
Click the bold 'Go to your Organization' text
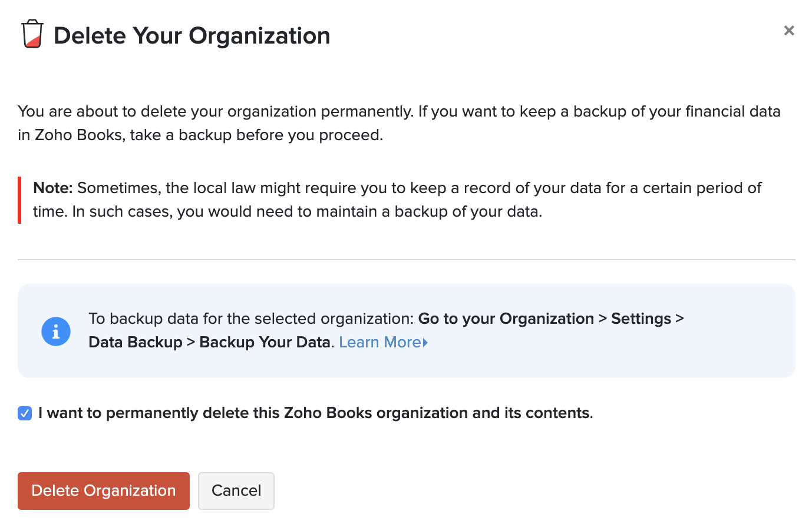[506, 319]
